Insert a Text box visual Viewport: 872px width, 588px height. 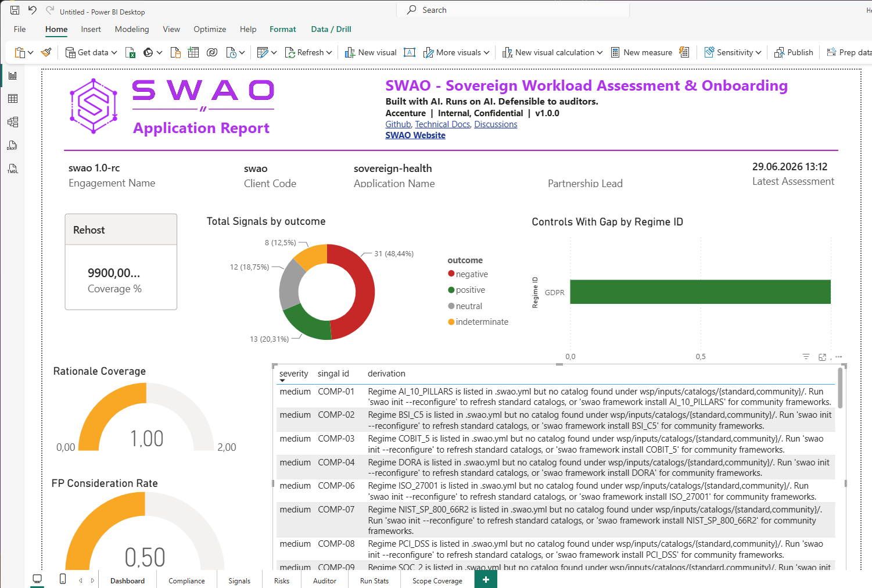pos(410,52)
